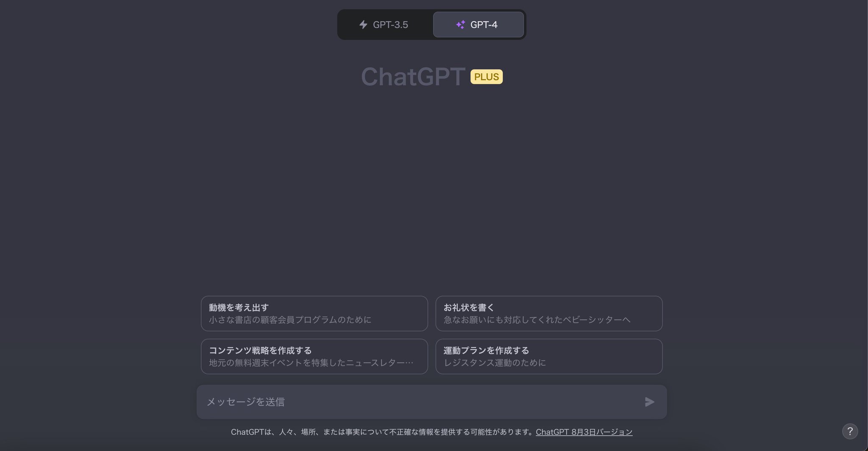The height and width of the screenshot is (451, 868).
Task: Click the purple sparkles icon beside GPT-4
Action: (x=460, y=25)
